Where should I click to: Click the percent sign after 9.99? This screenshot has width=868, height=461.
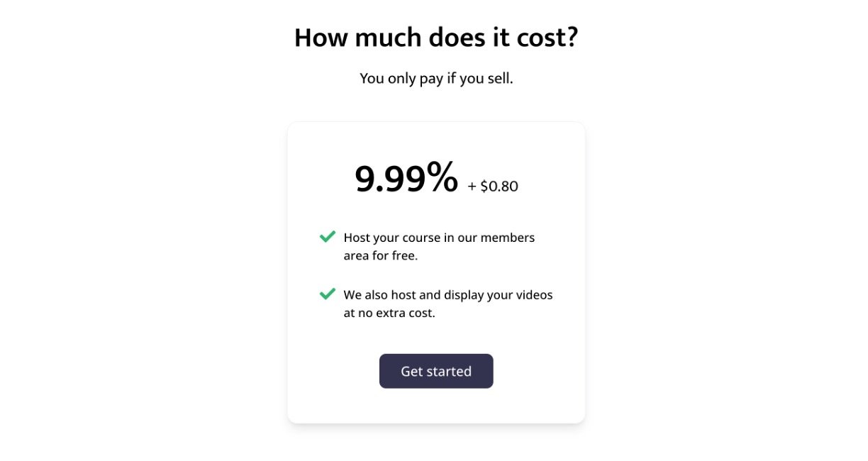point(442,178)
